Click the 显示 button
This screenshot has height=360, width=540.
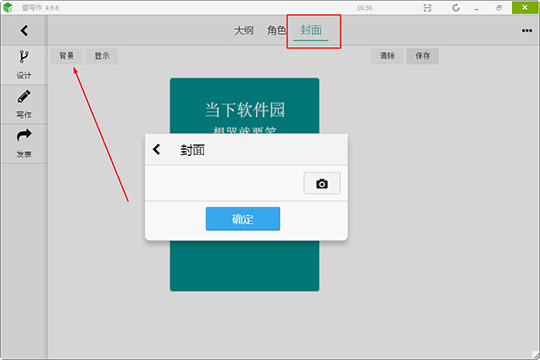coord(102,56)
